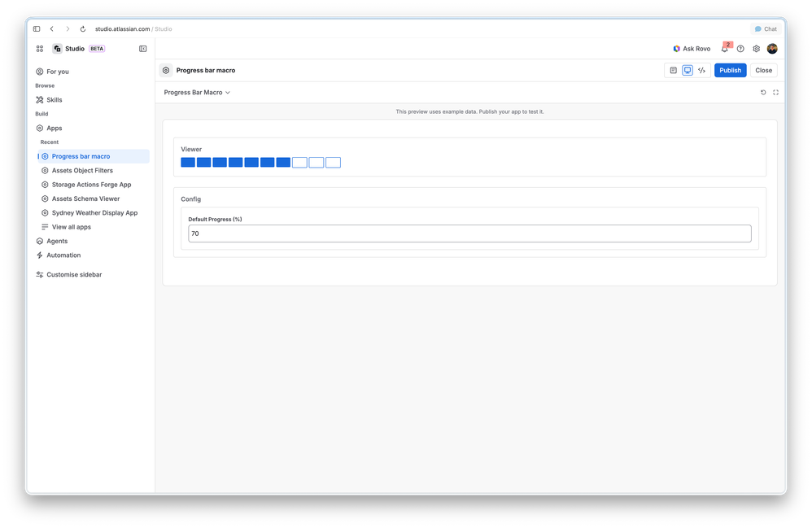Click the Studio logo icon
Screen dimensions: 812x528
[x=58, y=49]
